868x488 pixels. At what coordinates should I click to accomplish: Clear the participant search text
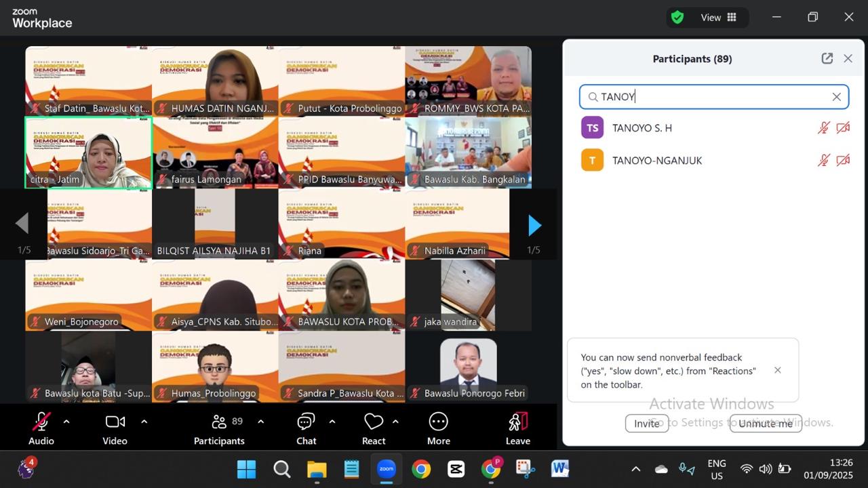click(x=836, y=97)
